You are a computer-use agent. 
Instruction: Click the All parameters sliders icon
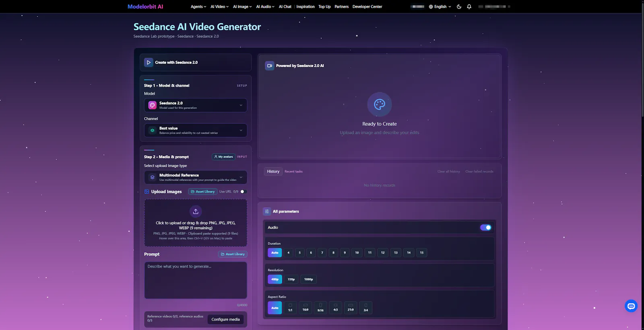click(267, 211)
